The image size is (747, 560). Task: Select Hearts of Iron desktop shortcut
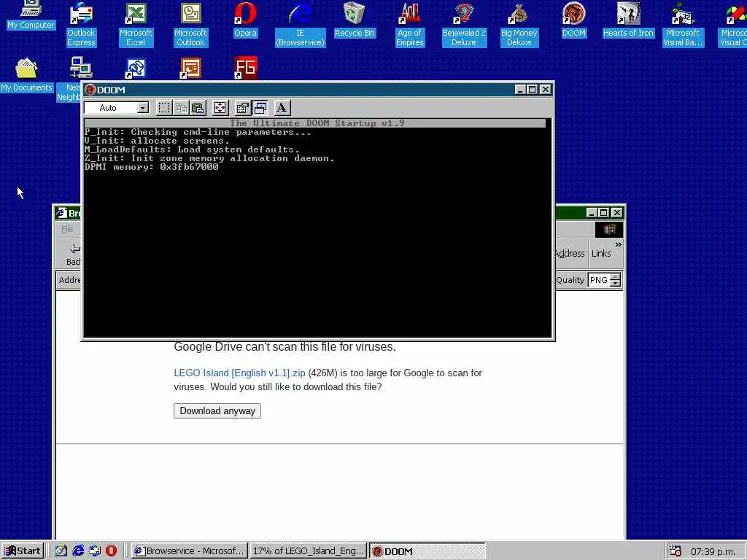(628, 20)
